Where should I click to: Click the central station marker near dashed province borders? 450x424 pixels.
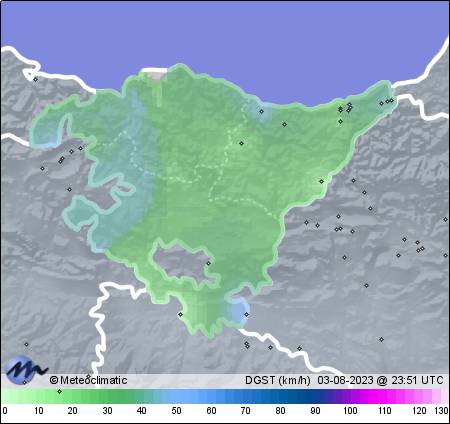click(242, 143)
